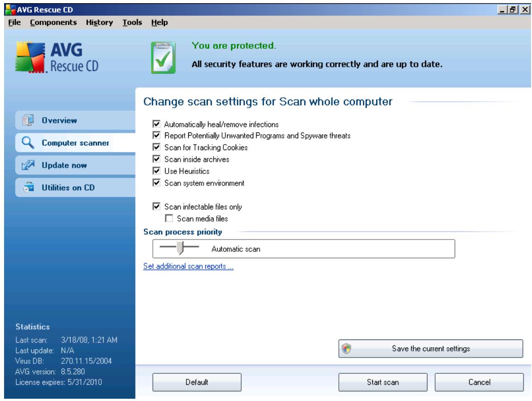The image size is (532, 401).
Task: Click the AVG version 8.5.280 text
Action: (50, 372)
